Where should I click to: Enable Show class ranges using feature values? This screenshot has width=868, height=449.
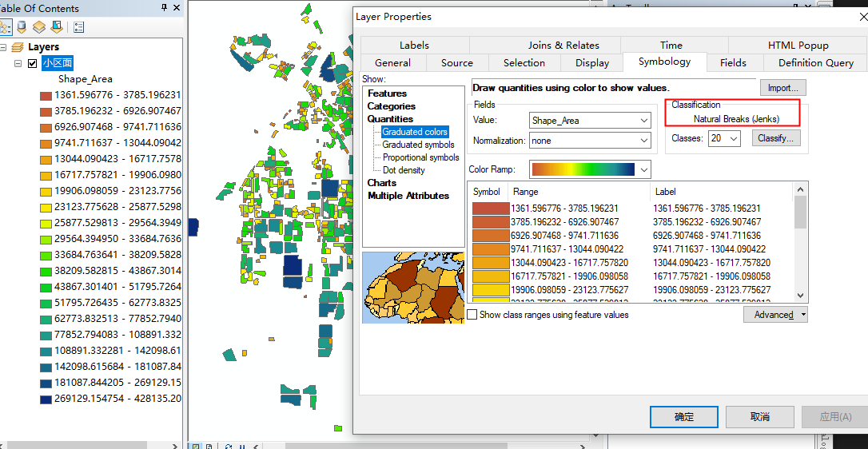pos(472,315)
